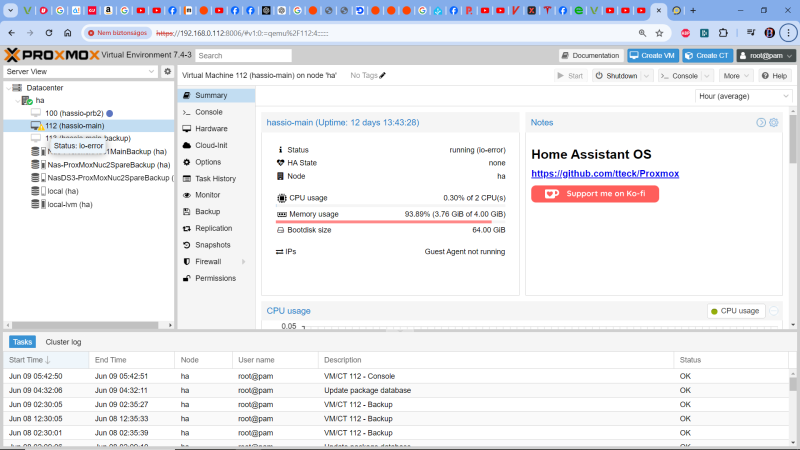Open the VM Console menu item
Screen dimensions: 800x450
tap(216, 112)
